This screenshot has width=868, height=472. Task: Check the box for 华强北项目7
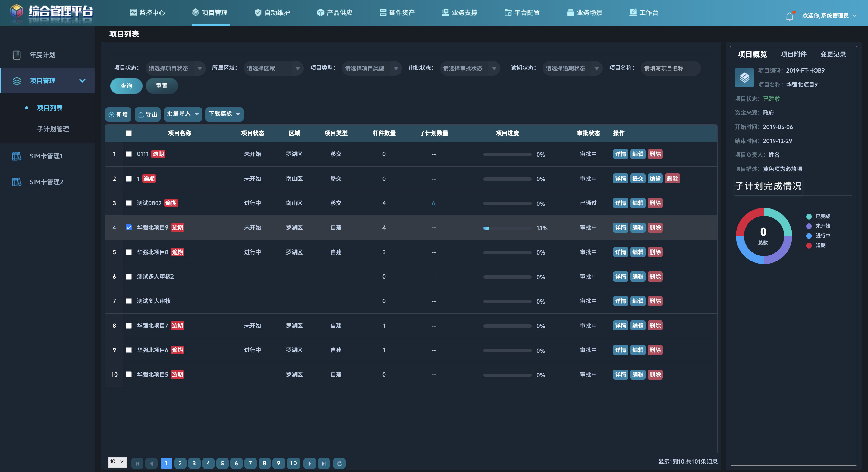click(x=129, y=326)
